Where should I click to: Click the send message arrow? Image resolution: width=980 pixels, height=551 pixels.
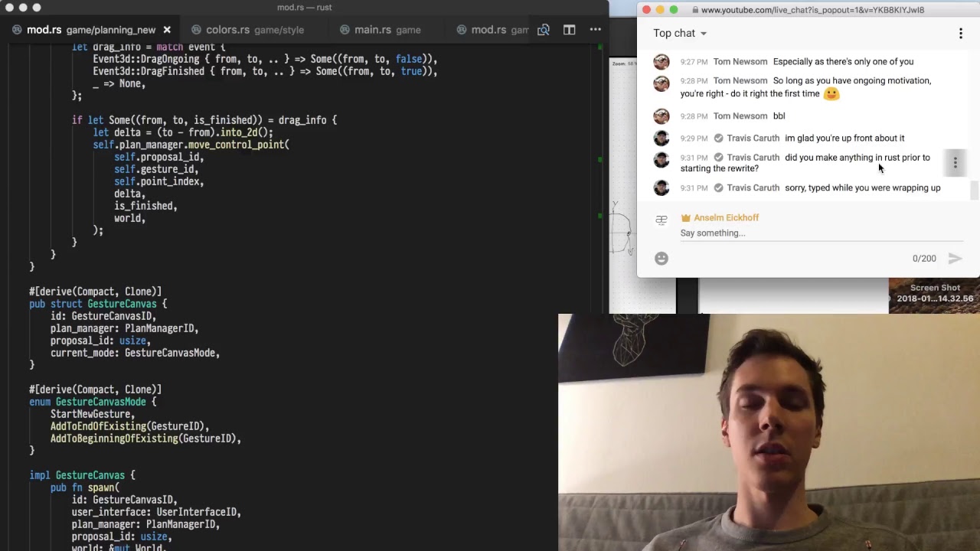tap(955, 259)
